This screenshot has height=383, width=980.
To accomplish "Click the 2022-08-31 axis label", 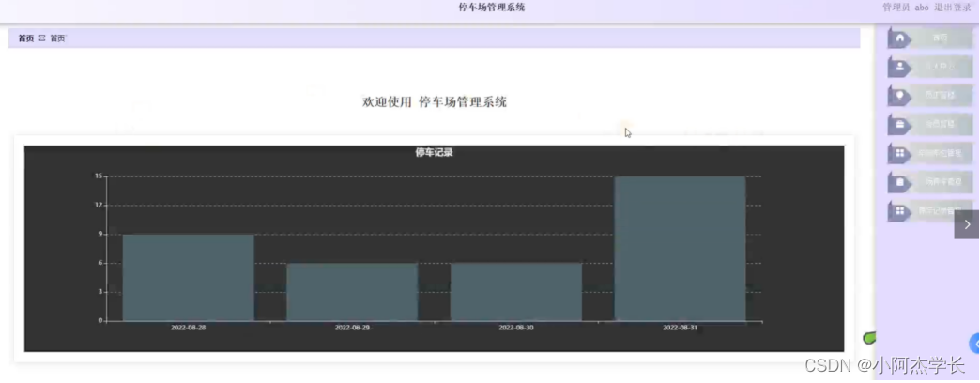I will pos(680,328).
